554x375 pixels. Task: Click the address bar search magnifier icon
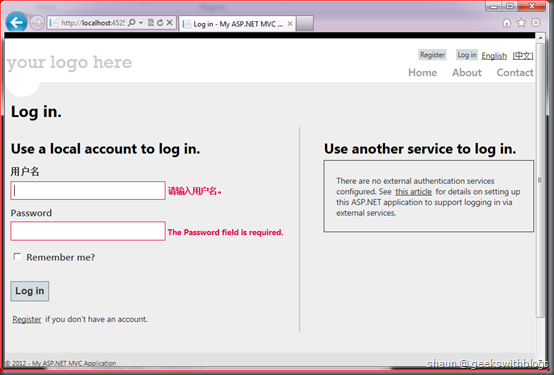[x=131, y=23]
